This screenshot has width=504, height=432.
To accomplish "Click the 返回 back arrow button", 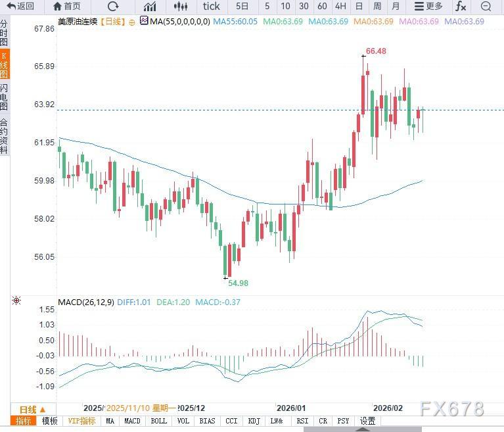I will 20,7.
